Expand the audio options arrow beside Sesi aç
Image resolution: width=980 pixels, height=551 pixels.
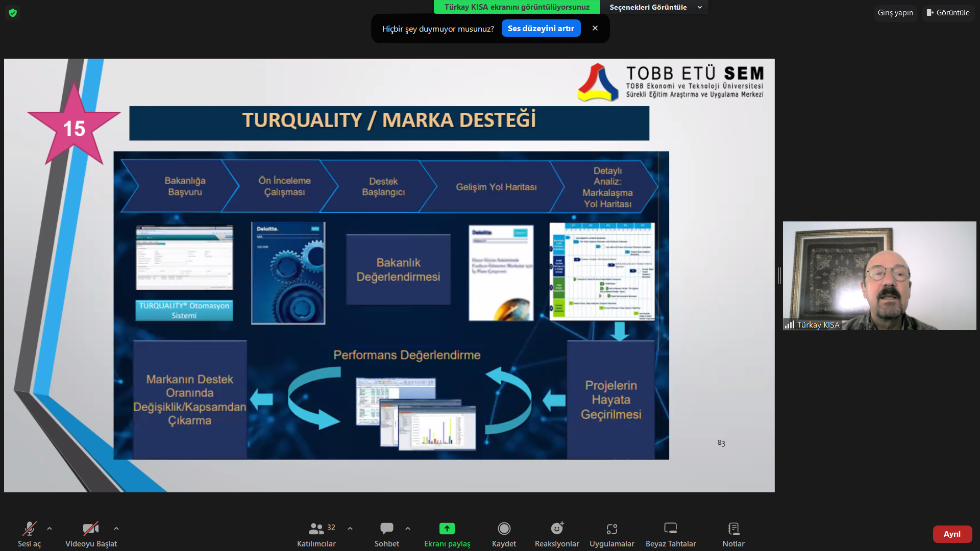coord(50,529)
